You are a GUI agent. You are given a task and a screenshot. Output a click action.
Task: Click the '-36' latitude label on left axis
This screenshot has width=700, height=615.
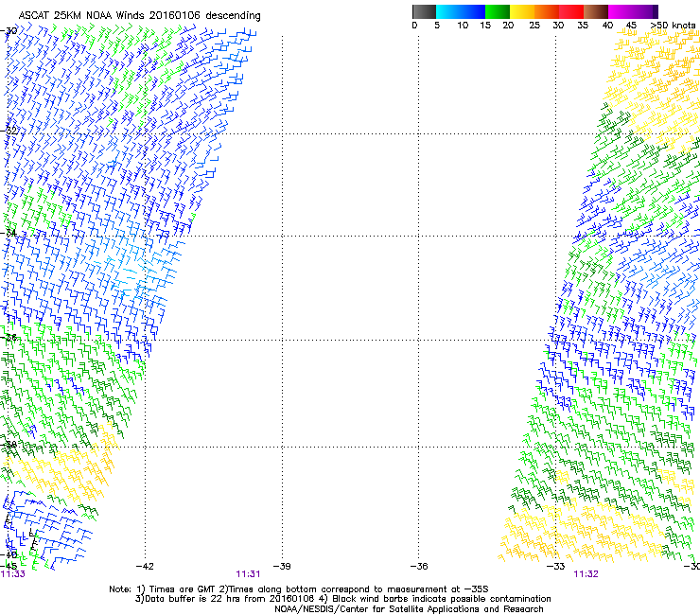(9, 338)
